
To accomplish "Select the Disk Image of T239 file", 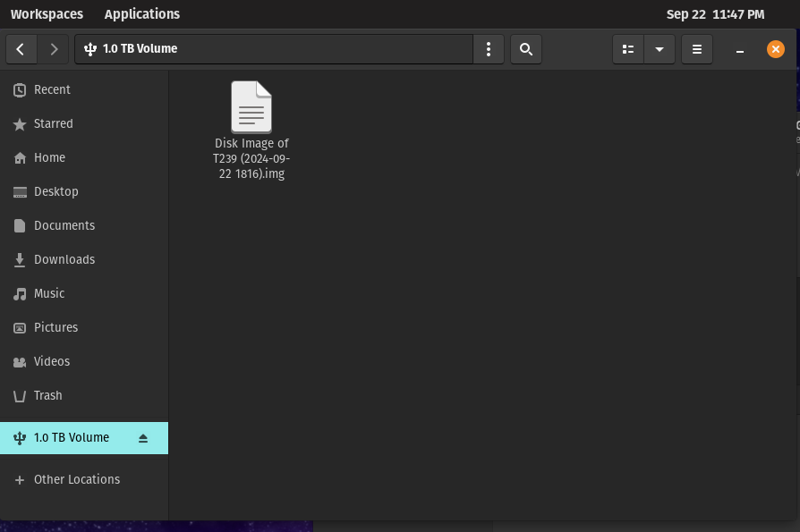I will click(251, 108).
